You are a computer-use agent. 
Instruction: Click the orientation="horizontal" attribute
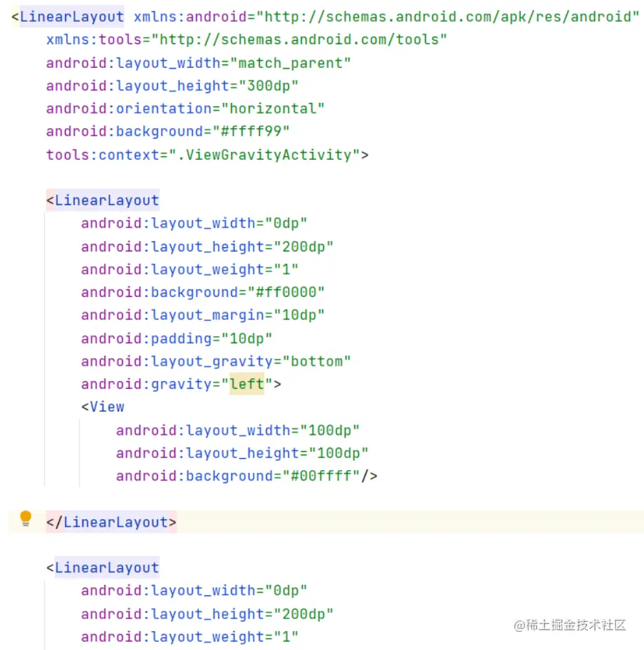pos(186,109)
